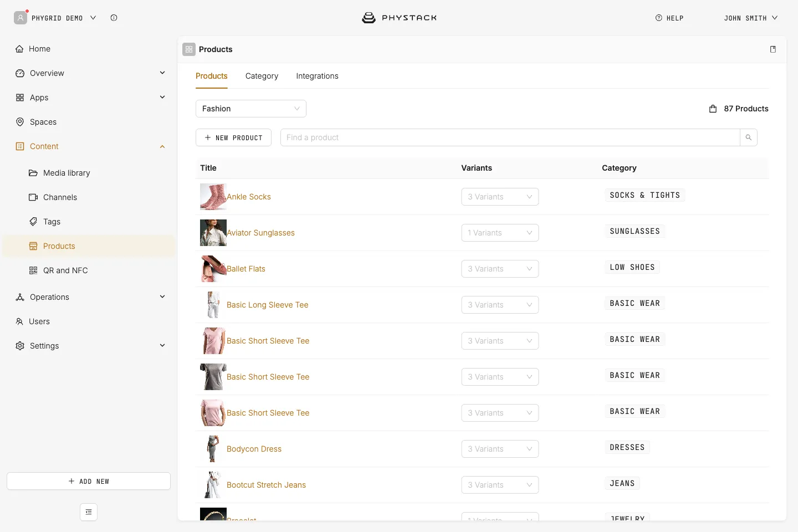Viewport: 798px width, 532px height.
Task: Open John Smith account menu
Action: click(x=751, y=18)
